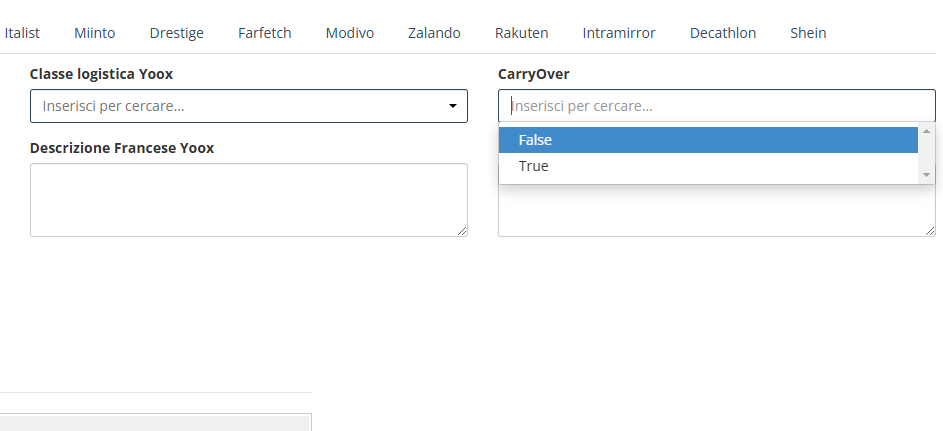Open the Modivo tab

349,33
